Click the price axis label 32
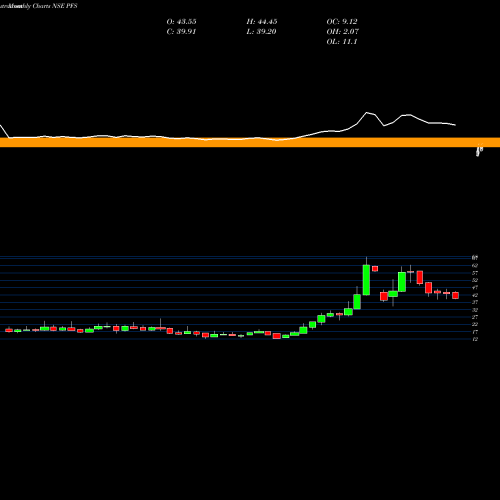The width and height of the screenshot is (500, 500). (x=475, y=310)
